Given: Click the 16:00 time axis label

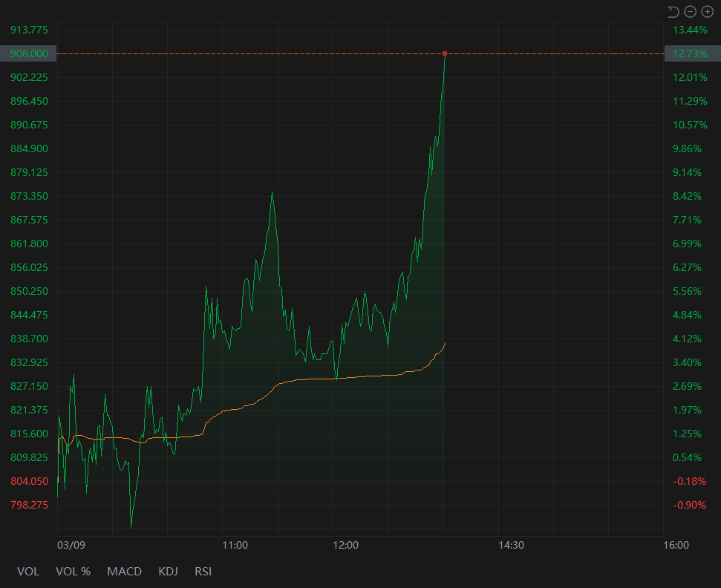Looking at the screenshot, I should [676, 545].
